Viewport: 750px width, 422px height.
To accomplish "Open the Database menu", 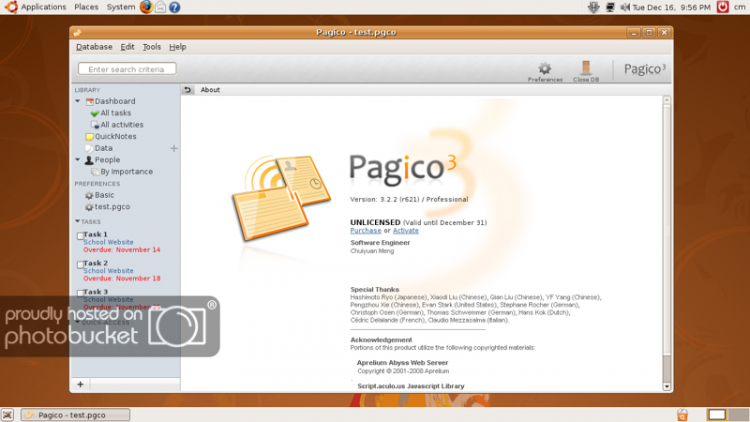I will tap(94, 47).
